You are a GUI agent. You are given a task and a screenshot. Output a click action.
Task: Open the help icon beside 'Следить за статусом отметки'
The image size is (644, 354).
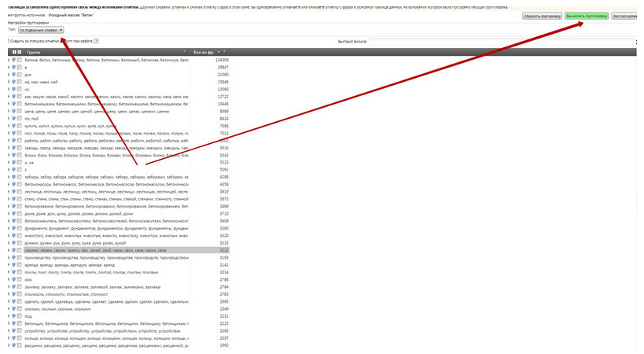click(96, 40)
